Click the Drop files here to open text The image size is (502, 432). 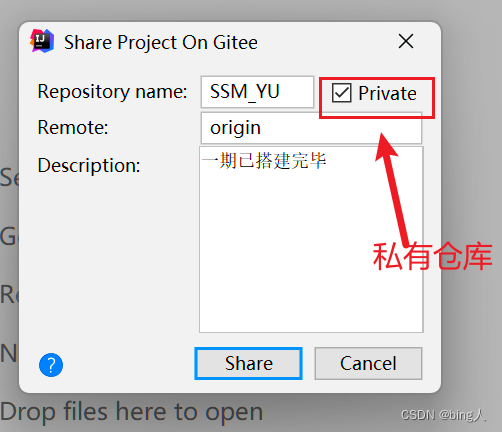(132, 412)
